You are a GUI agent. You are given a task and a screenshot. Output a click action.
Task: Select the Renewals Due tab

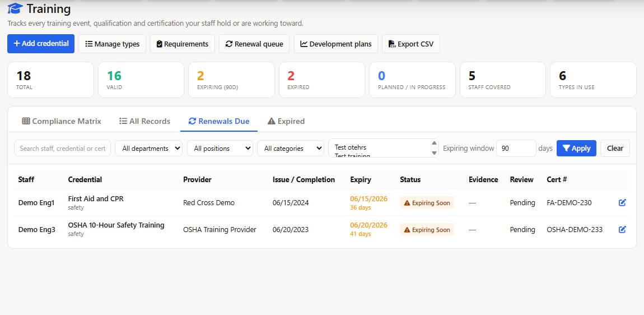219,121
